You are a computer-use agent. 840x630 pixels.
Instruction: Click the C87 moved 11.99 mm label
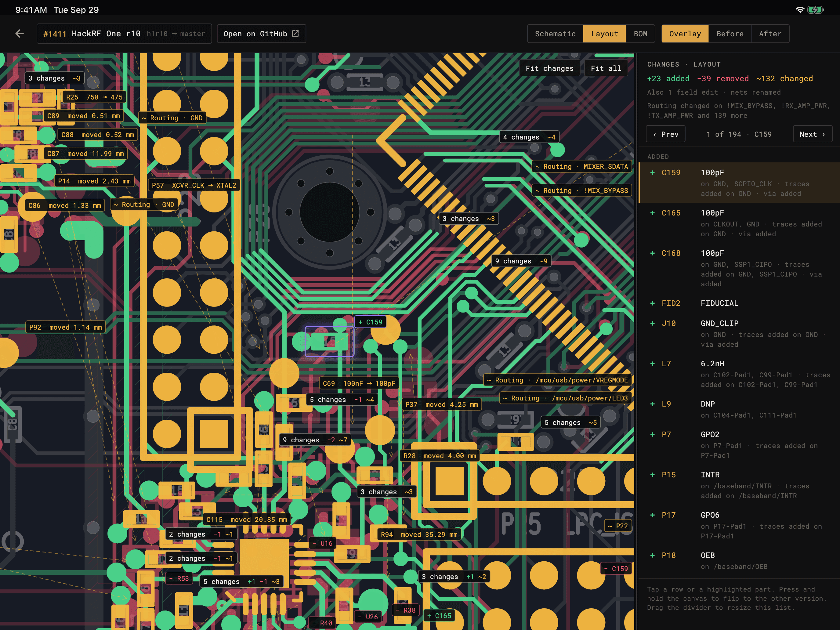[85, 154]
